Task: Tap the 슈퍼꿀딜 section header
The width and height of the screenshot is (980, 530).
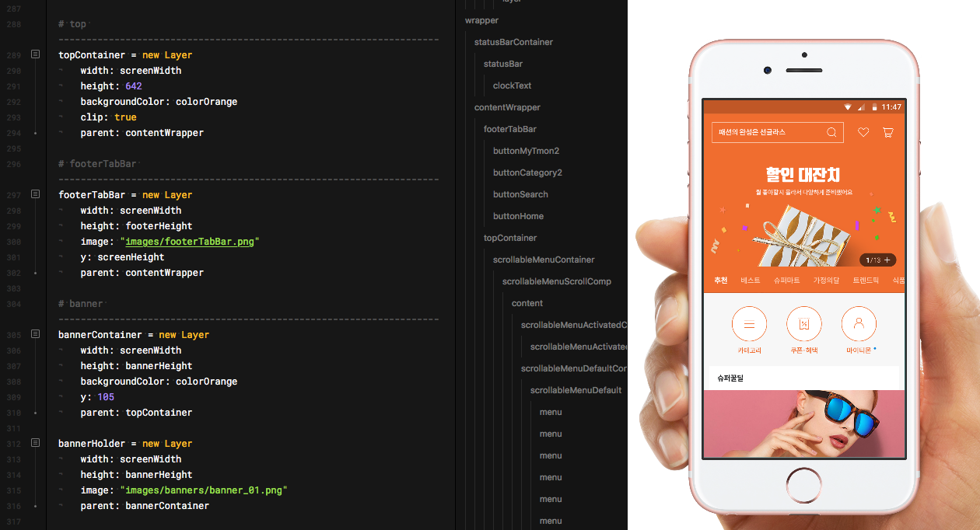Action: coord(803,378)
